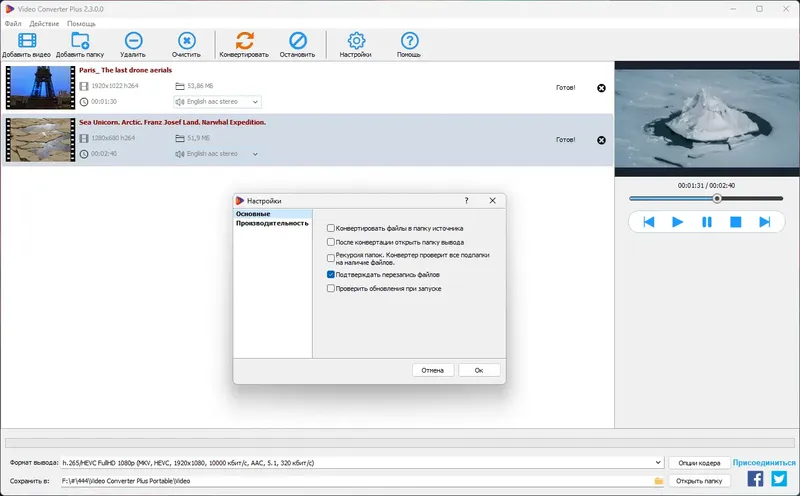Click the 53,86 МБ file size text
The image size is (800, 496).
click(200, 86)
